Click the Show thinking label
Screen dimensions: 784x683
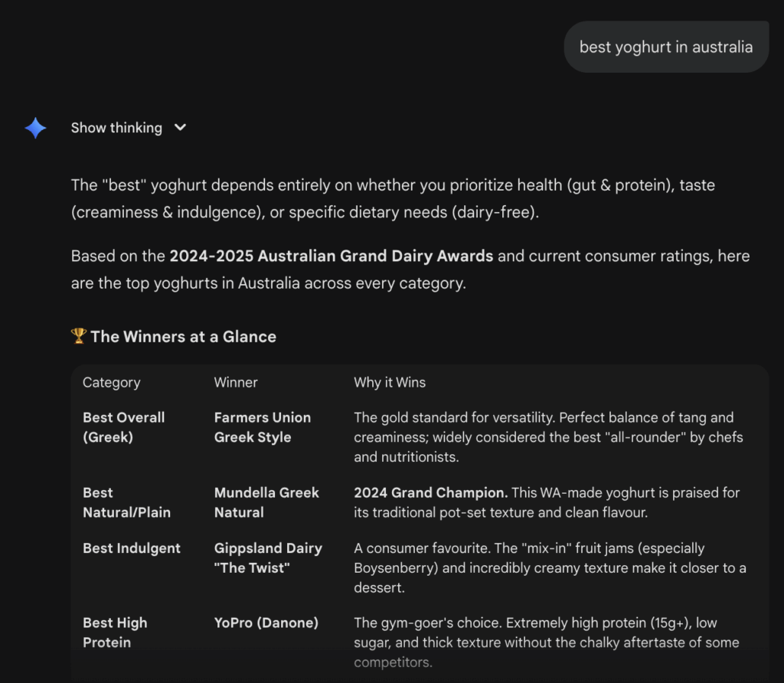click(116, 128)
